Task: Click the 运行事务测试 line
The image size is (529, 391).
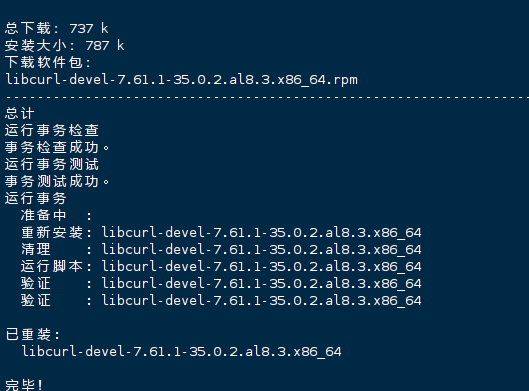Action: 52,164
